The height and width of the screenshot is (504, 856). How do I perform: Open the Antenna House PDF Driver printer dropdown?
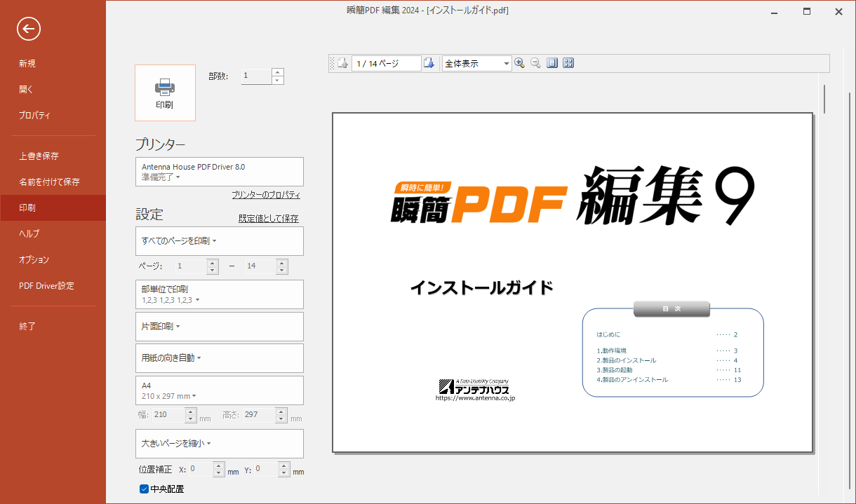pyautogui.click(x=219, y=172)
